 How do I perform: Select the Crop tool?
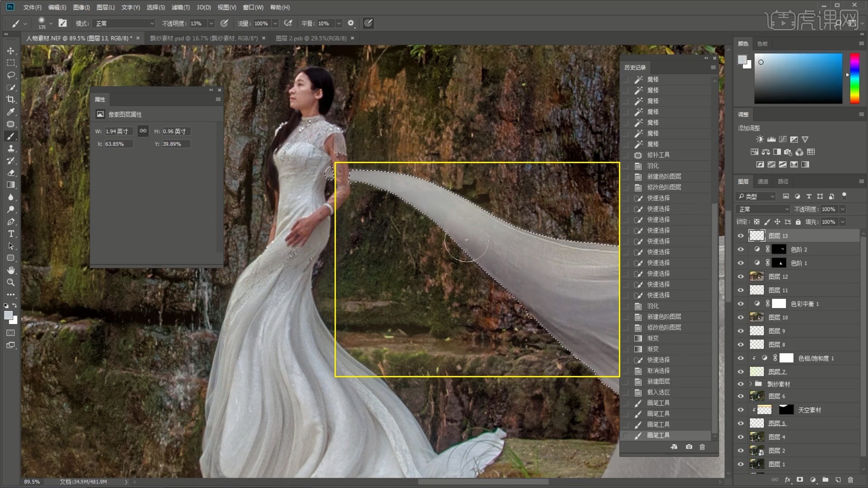(x=11, y=99)
